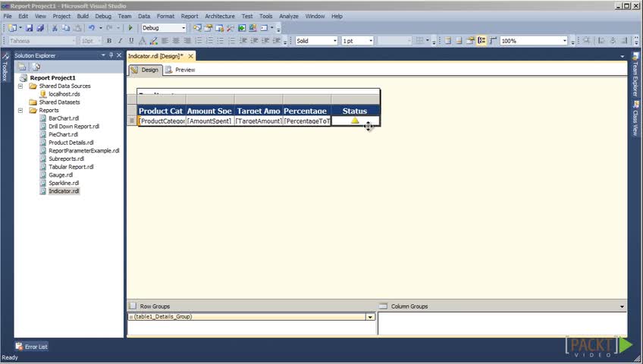Open the font color picker

pos(143,41)
